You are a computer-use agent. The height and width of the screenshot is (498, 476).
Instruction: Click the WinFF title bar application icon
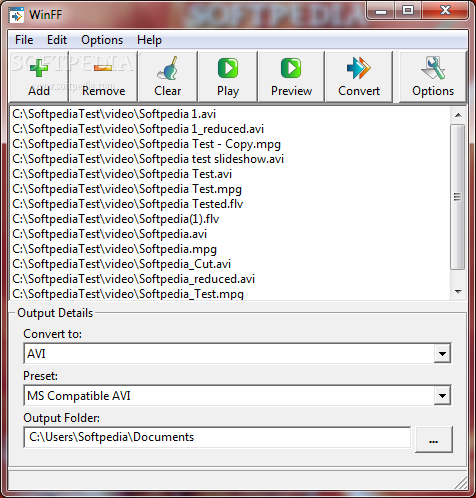(x=16, y=15)
